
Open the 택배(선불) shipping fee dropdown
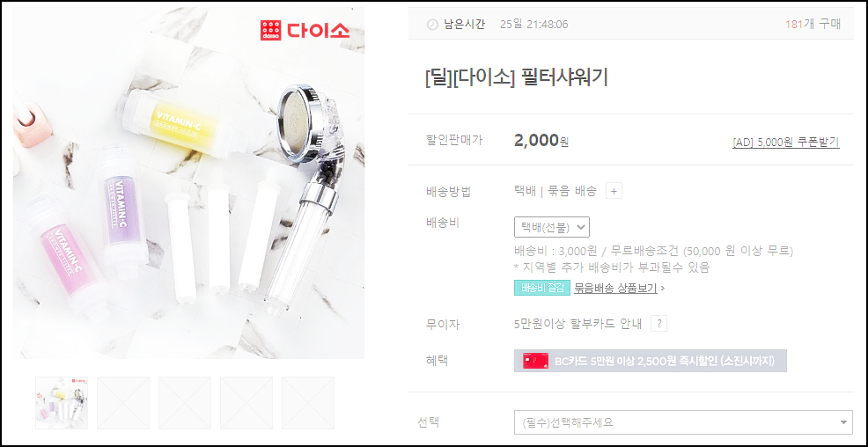(x=552, y=227)
